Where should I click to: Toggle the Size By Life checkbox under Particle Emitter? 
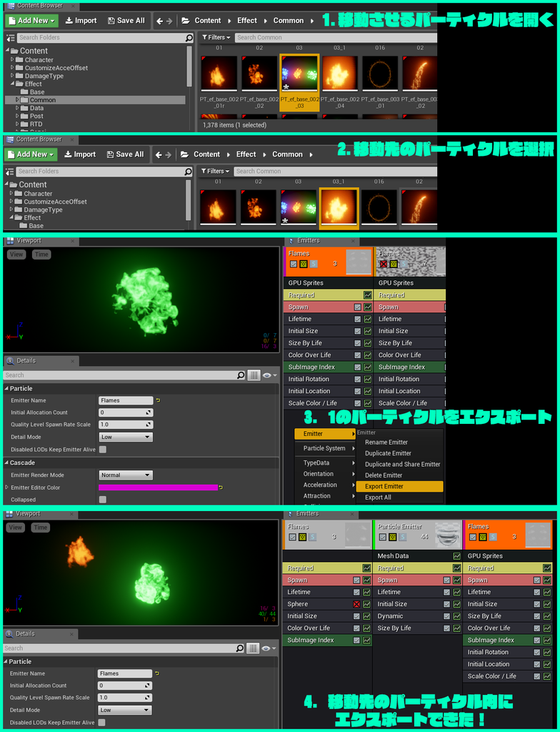click(446, 628)
